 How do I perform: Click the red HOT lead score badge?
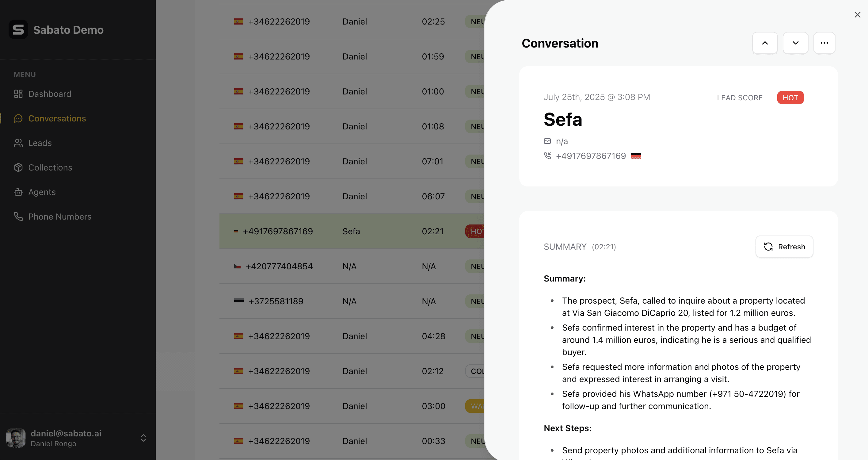[790, 98]
